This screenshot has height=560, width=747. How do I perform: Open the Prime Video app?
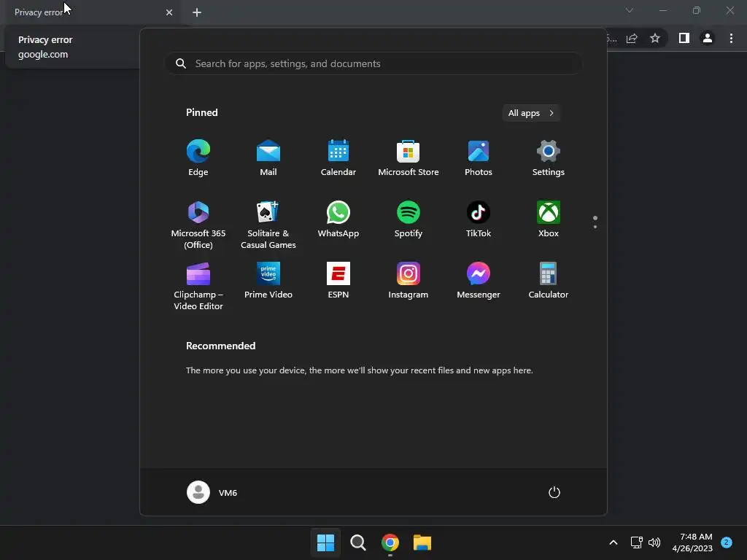[268, 280]
